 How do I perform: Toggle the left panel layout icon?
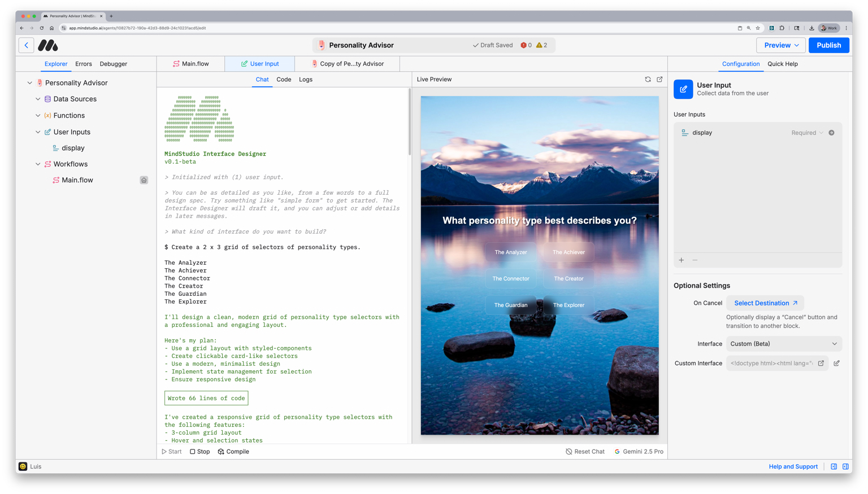(834, 467)
